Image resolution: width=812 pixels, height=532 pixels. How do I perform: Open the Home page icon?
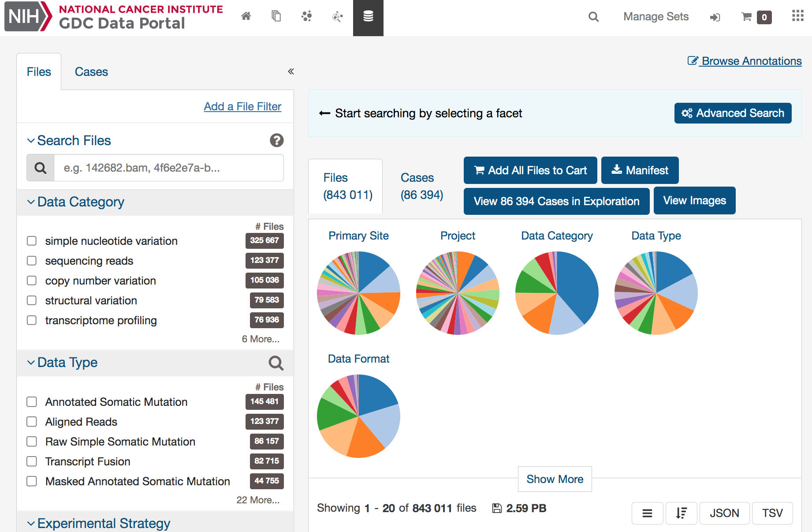246,16
